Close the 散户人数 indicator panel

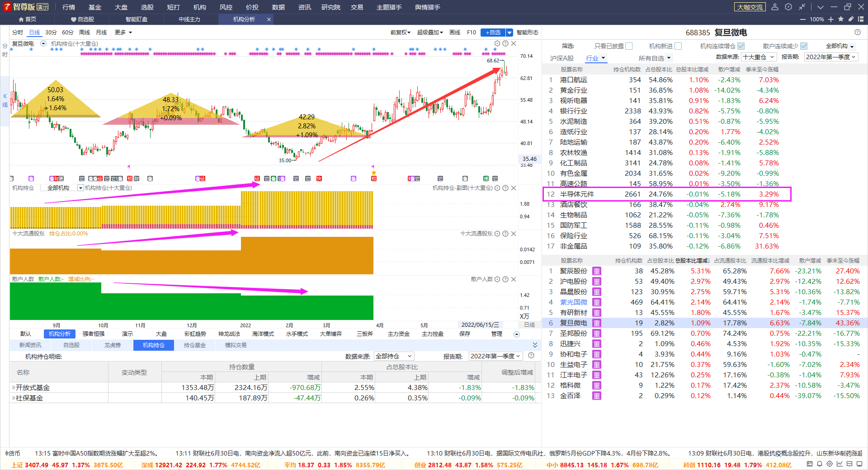coord(514,279)
